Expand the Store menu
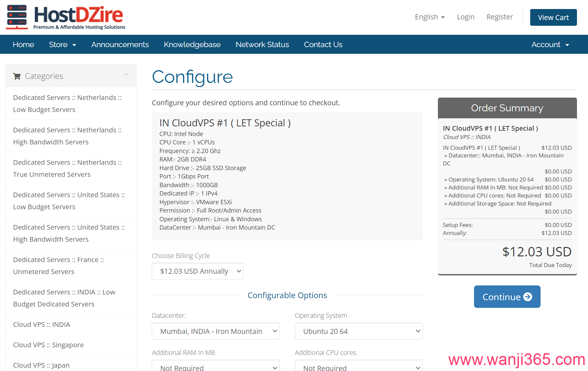Screen dimensions: 588x371 click(63, 44)
